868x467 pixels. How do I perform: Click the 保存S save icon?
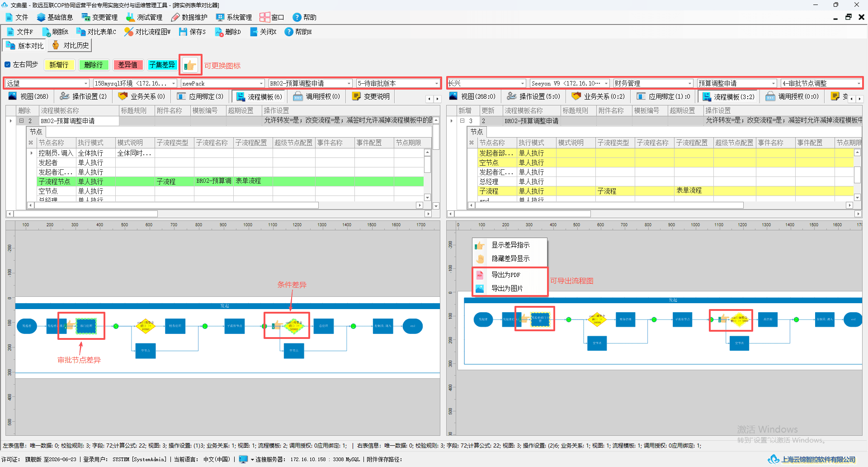click(x=183, y=32)
